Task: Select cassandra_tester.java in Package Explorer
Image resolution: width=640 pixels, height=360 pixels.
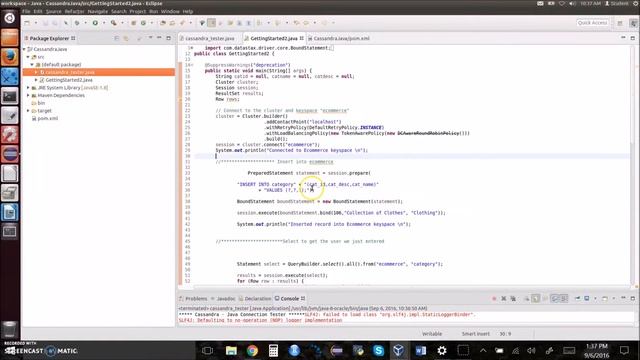Action: click(70, 72)
